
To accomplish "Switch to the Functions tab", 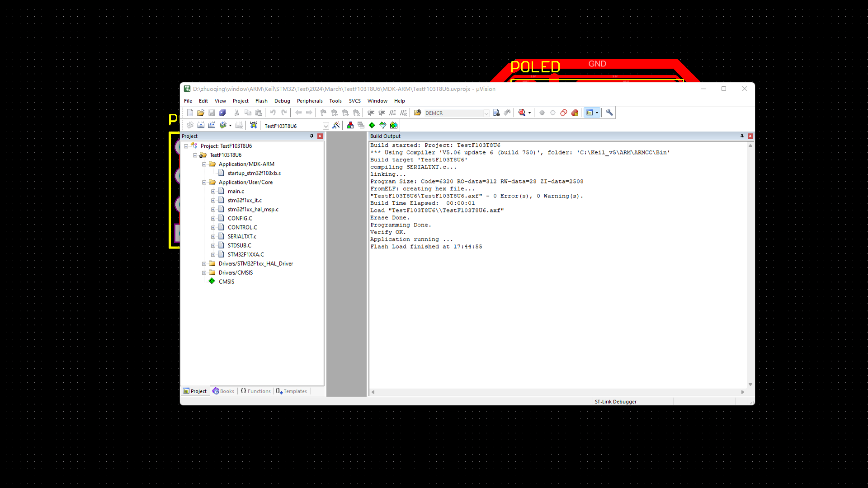I will (256, 391).
